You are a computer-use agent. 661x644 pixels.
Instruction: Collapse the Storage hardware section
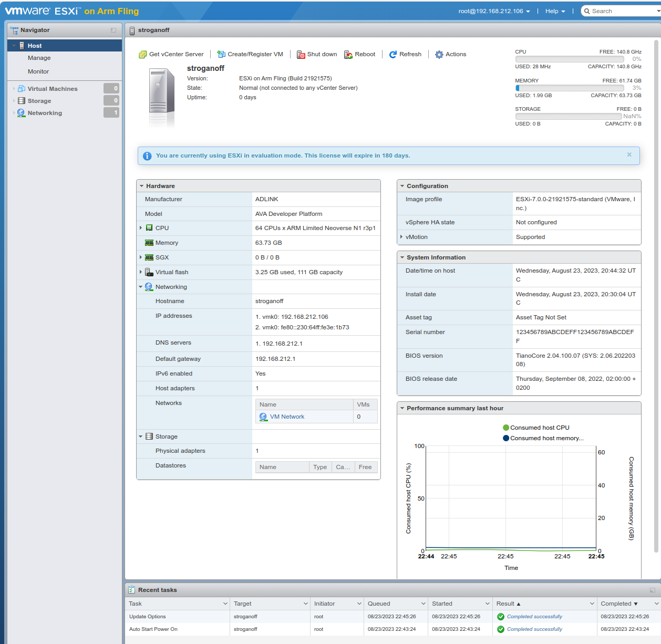[141, 437]
